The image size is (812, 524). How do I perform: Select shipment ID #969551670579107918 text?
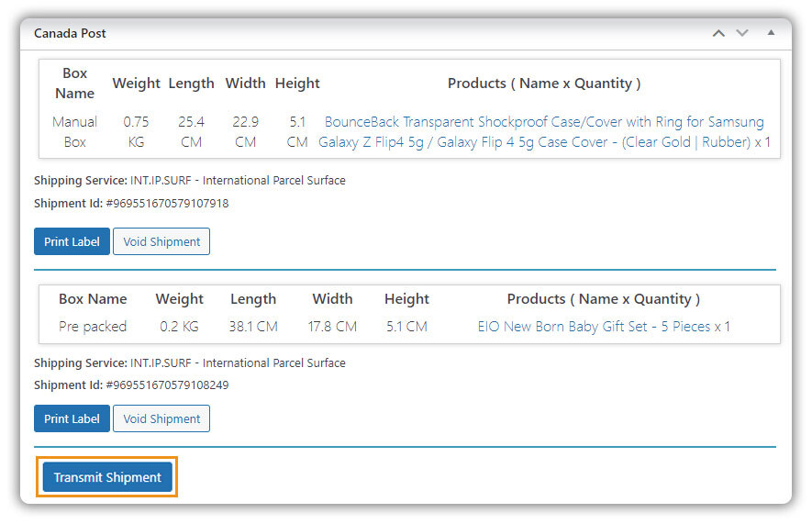click(167, 203)
